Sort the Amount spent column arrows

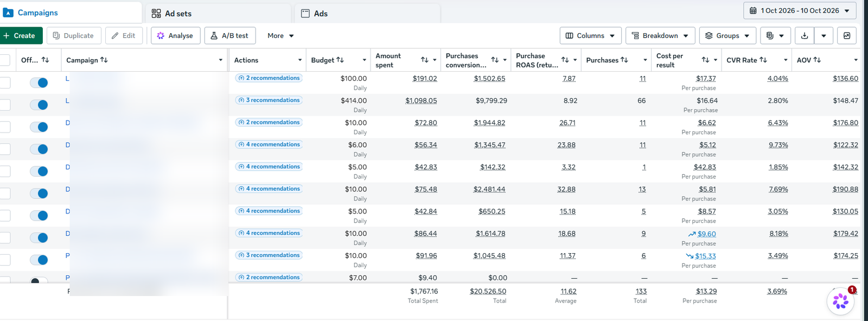tap(425, 60)
